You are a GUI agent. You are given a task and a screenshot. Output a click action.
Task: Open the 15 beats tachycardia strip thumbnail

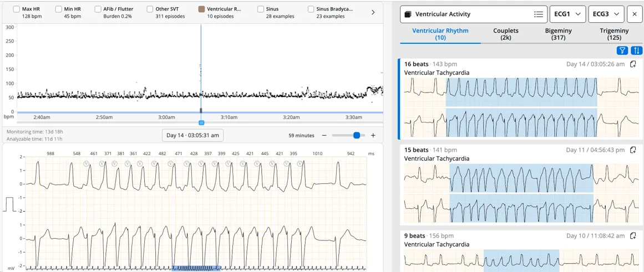(521, 193)
